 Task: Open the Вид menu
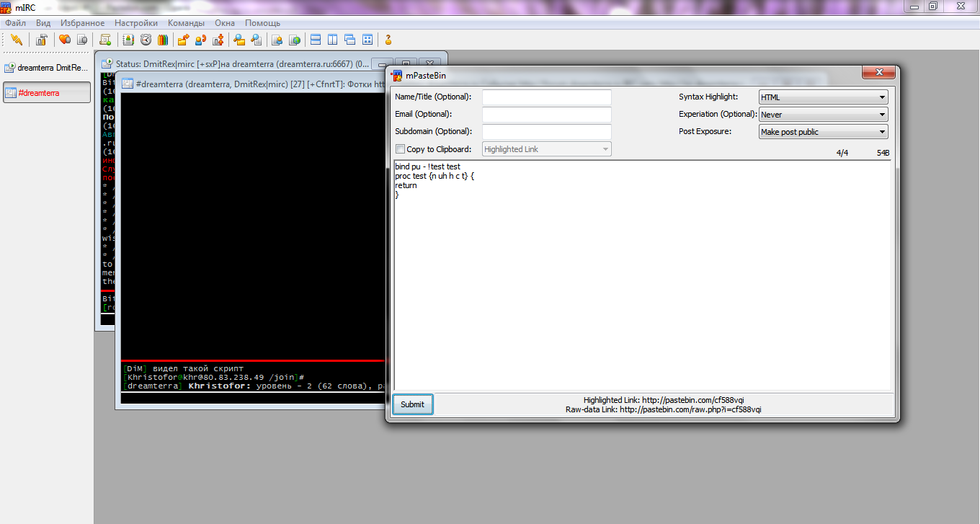click(43, 23)
